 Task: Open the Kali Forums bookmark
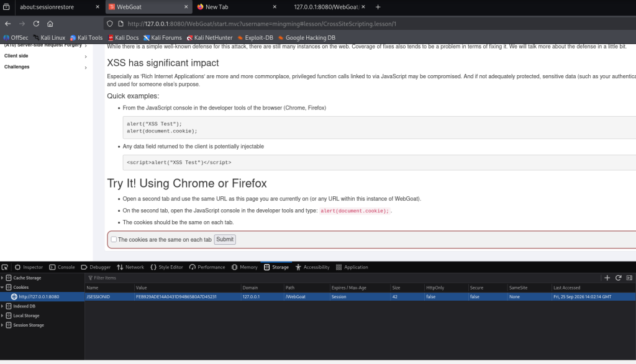pyautogui.click(x=163, y=38)
